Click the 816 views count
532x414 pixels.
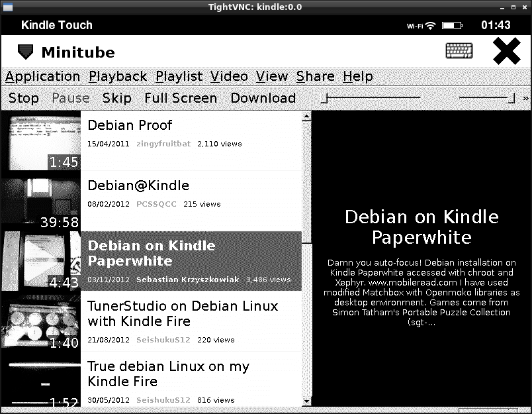pos(216,400)
